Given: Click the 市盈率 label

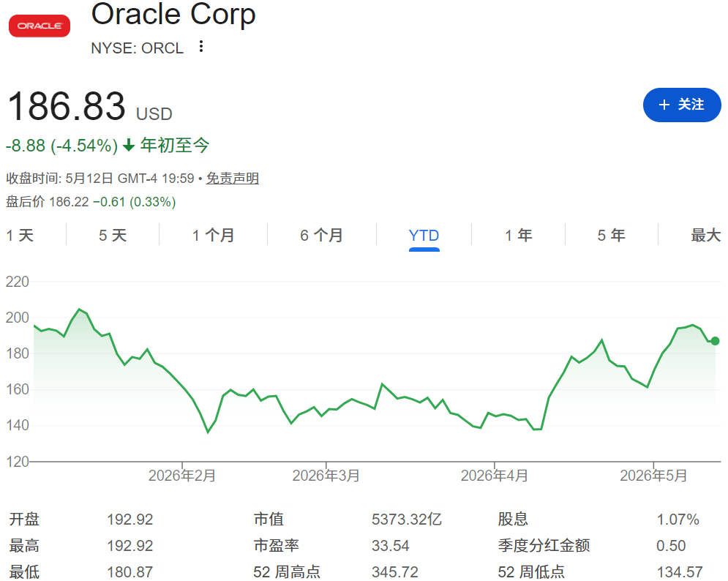Looking at the screenshot, I should pos(277,546).
